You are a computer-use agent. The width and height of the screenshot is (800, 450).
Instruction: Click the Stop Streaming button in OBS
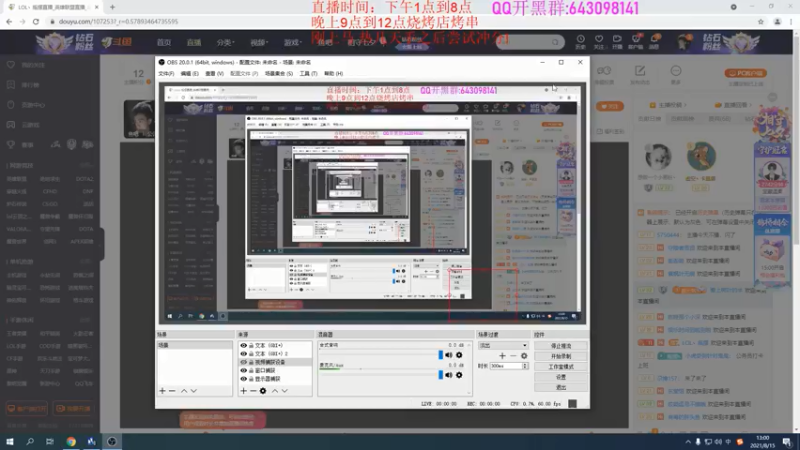(x=561, y=346)
